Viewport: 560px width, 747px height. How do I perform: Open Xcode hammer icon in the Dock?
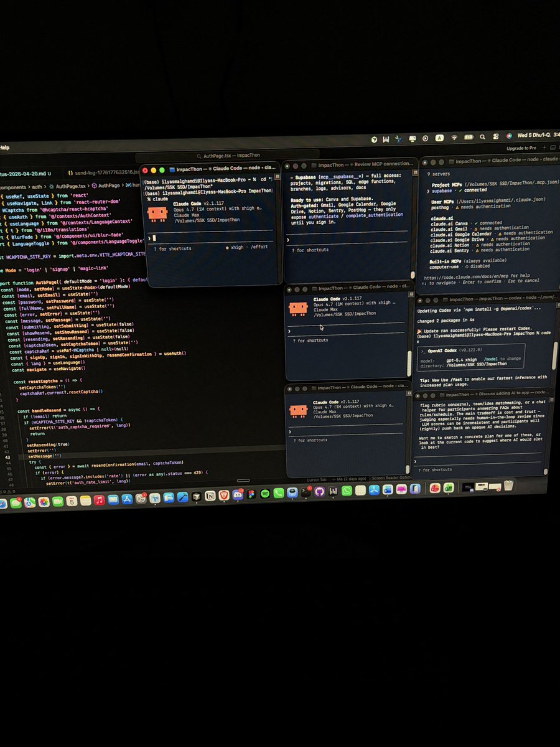[182, 497]
